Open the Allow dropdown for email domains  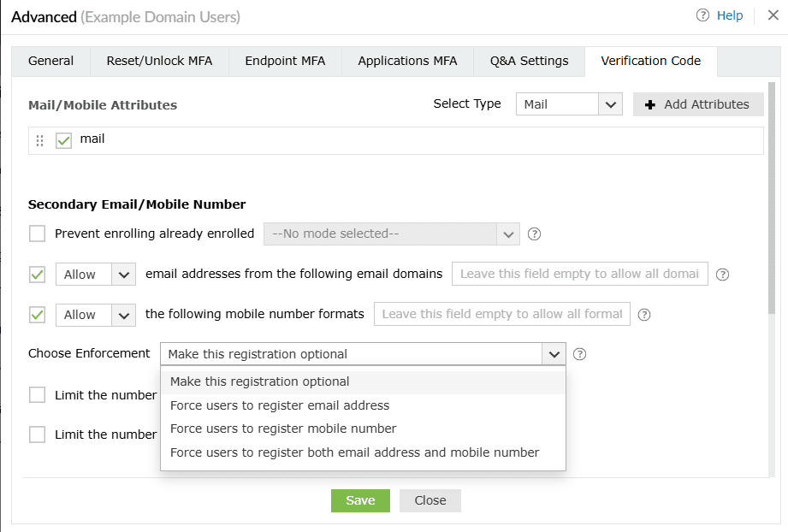point(95,274)
